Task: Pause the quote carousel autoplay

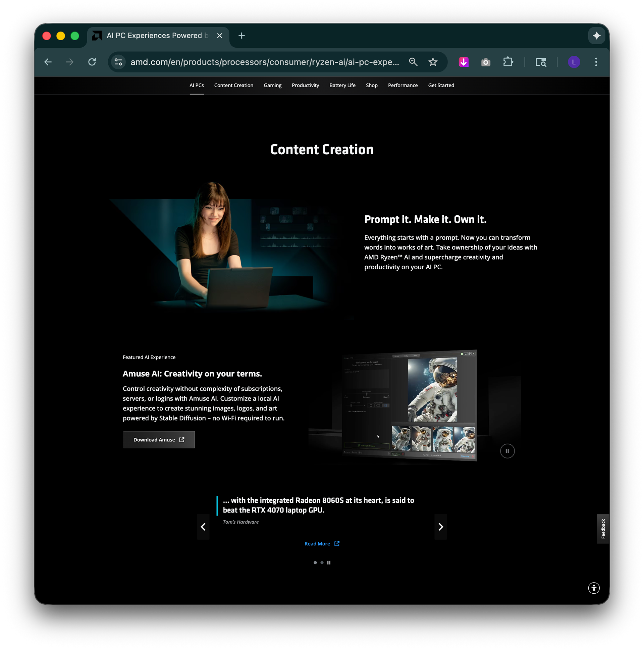Action: coord(329,562)
